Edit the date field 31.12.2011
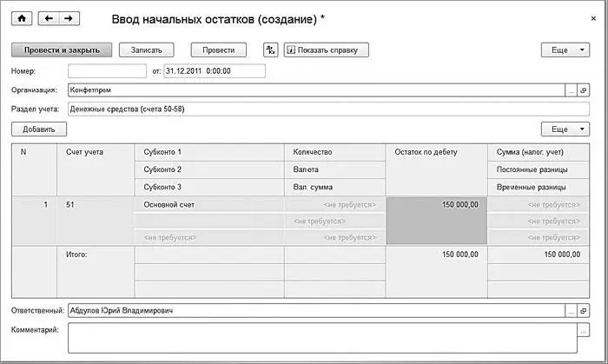Image resolution: width=608 pixels, height=364 pixels. [x=215, y=71]
